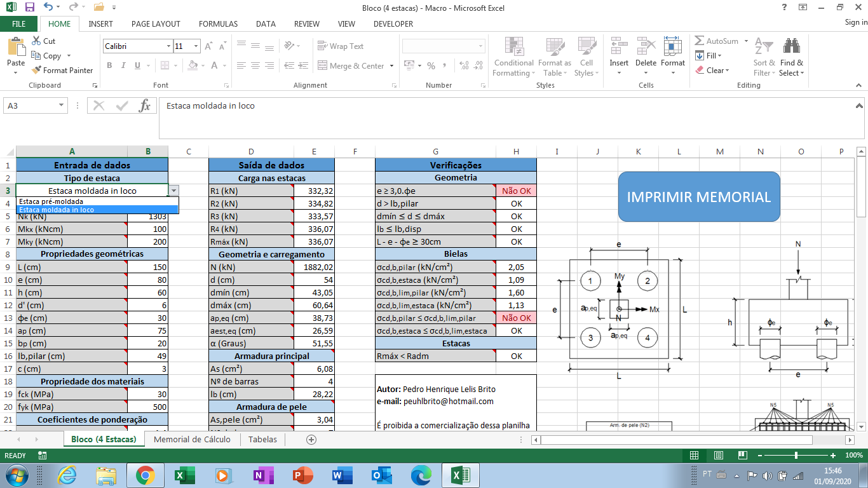Switch to Page Layout view in status bar
868x488 pixels.
pos(718,456)
